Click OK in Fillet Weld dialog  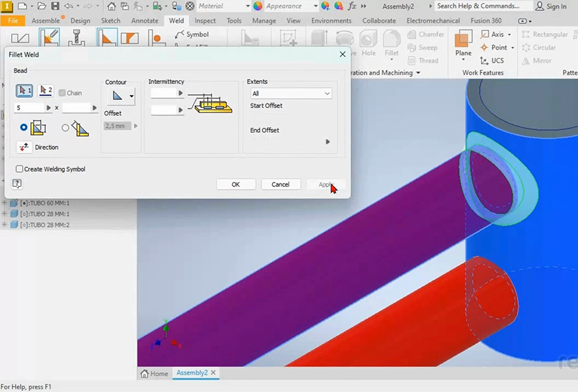pos(235,184)
